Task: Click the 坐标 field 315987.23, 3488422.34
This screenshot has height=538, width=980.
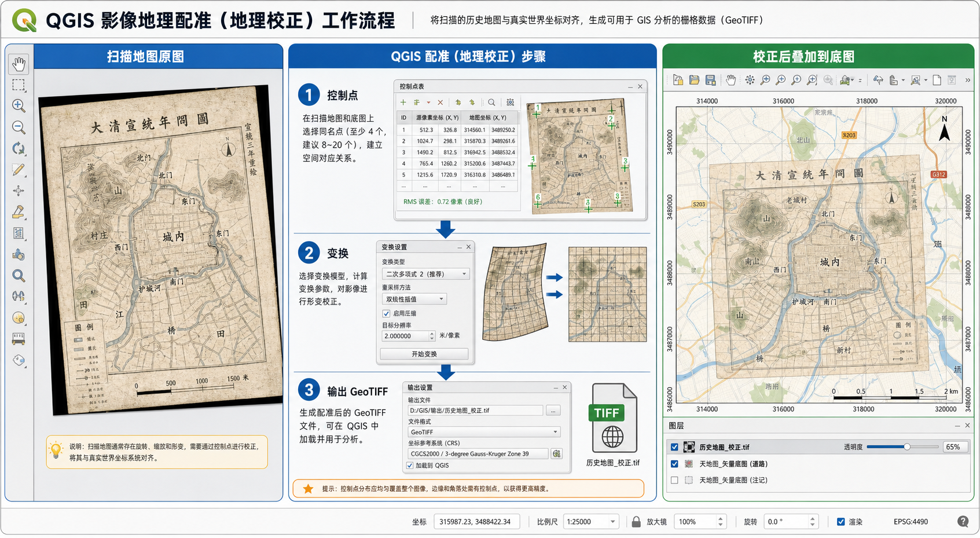Action: click(x=477, y=522)
